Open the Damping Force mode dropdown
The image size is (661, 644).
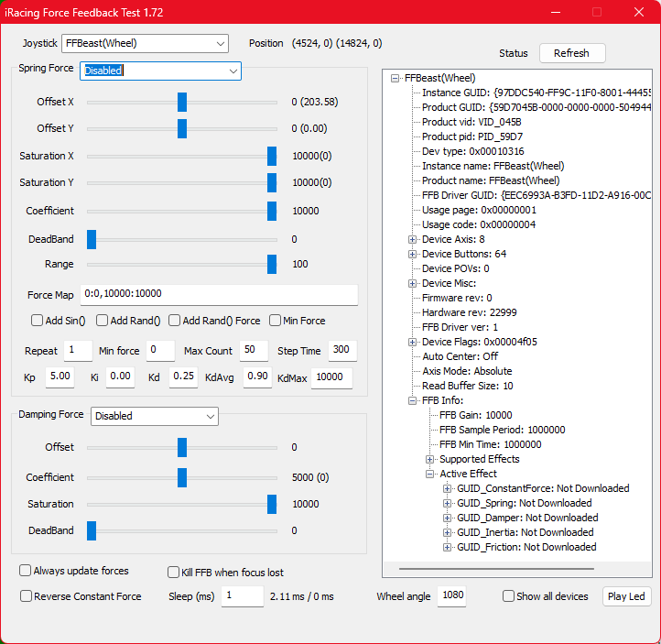pos(155,416)
